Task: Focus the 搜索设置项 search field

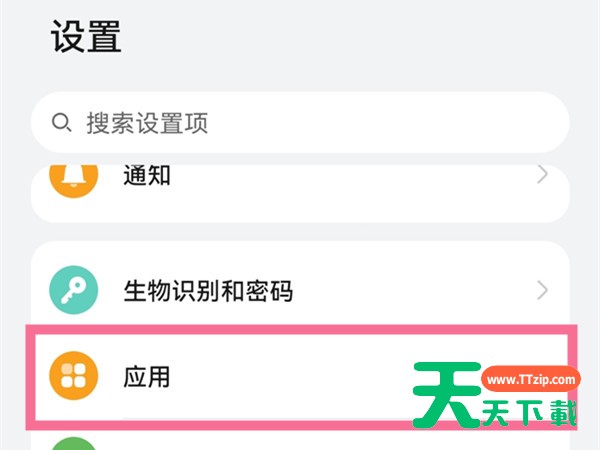Action: click(300, 123)
